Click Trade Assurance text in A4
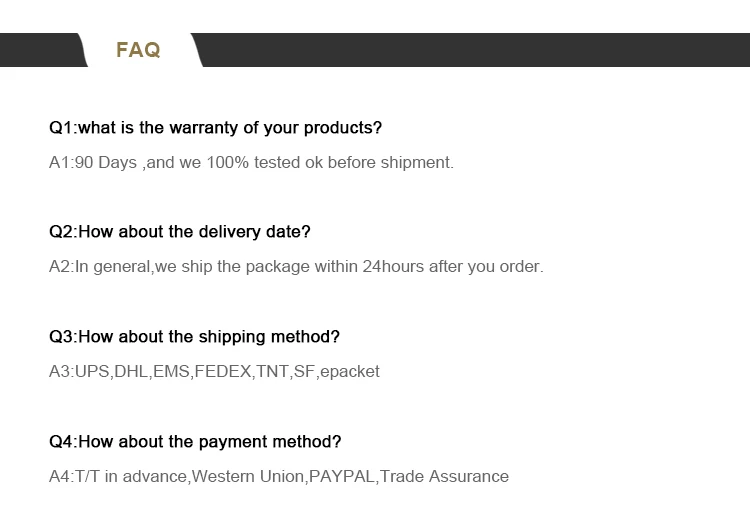The height and width of the screenshot is (517, 750). coord(445,477)
